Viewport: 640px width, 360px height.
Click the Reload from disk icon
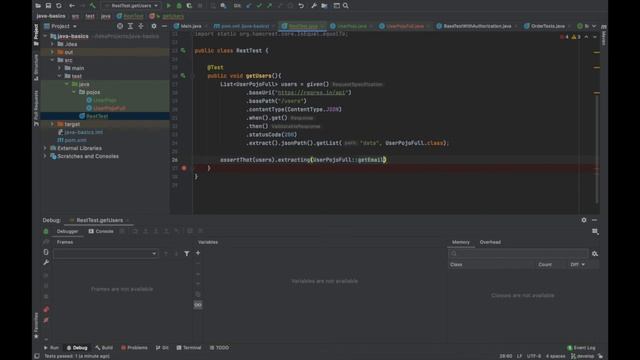pyautogui.click(x=59, y=6)
